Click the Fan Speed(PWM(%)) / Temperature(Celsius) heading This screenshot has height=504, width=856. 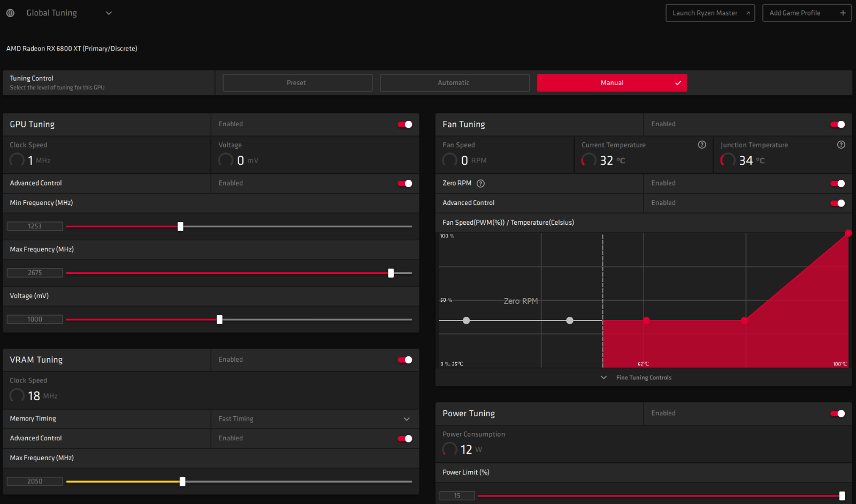click(508, 223)
